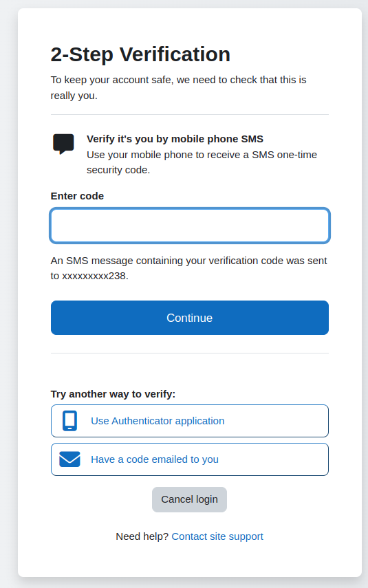Focus the Enter code input field
Viewport: 368px width, 588px height.
coord(190,226)
